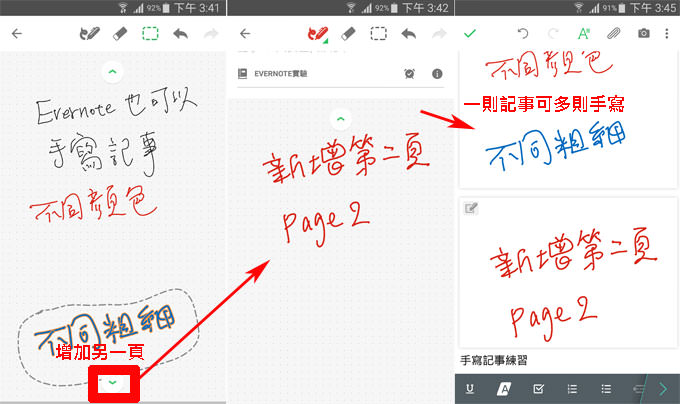Set reminder with alarm clock icon
This screenshot has width=680, height=404.
coord(409,74)
